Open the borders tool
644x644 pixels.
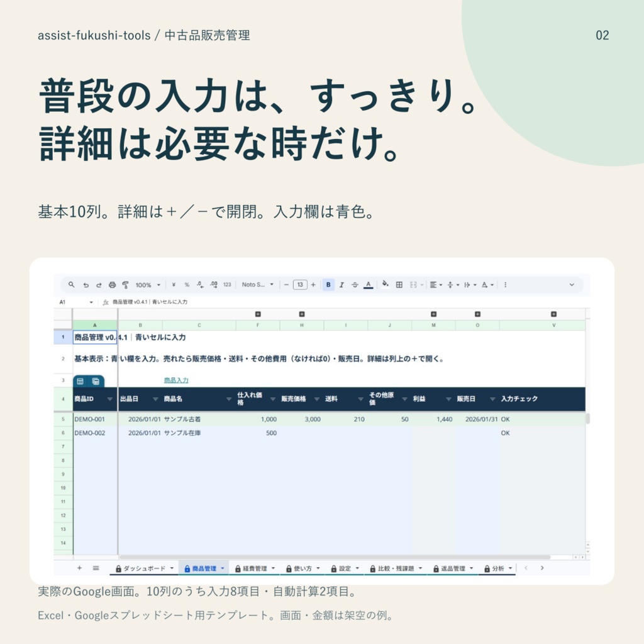tap(399, 285)
